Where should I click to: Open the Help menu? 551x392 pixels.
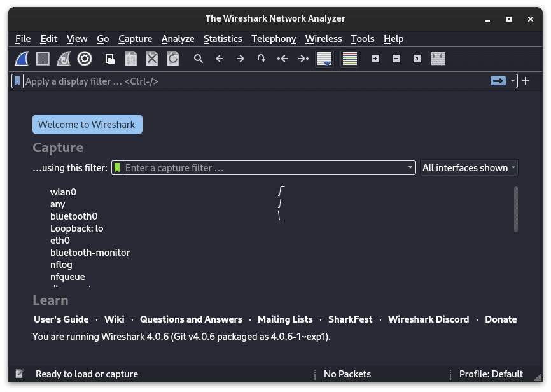tap(394, 39)
